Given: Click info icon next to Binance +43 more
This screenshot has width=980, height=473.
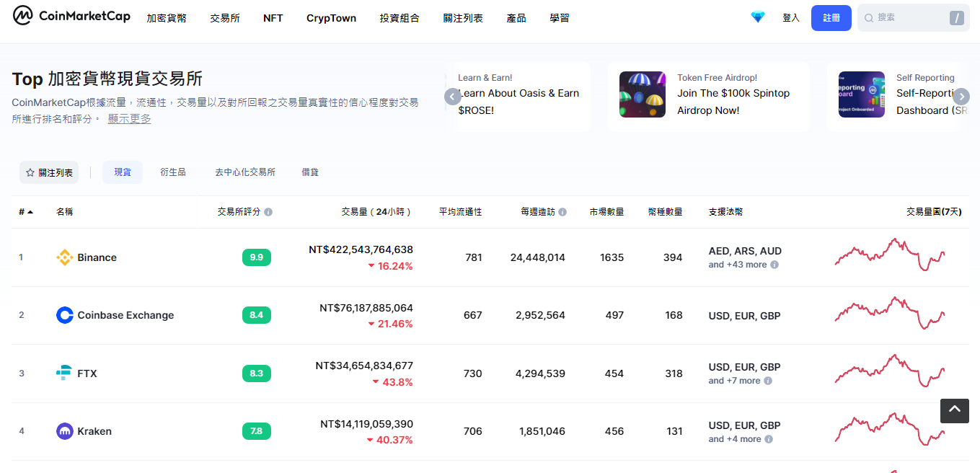Looking at the screenshot, I should (774, 265).
